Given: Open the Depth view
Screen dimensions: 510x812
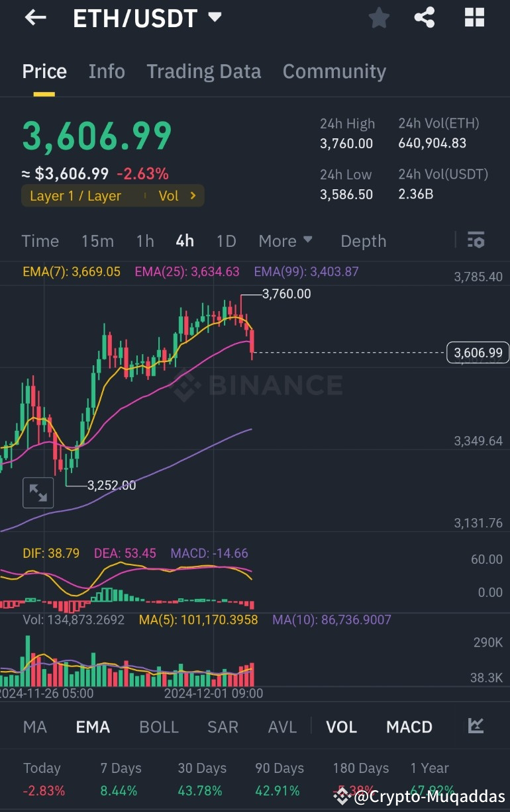Looking at the screenshot, I should point(363,240).
